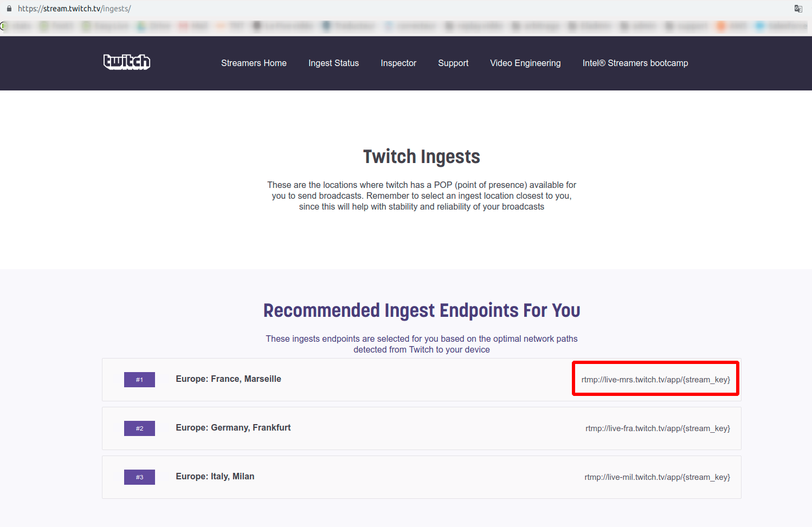Click the paragraph starting "These are the locations"
The width and height of the screenshot is (812, 527).
422,196
